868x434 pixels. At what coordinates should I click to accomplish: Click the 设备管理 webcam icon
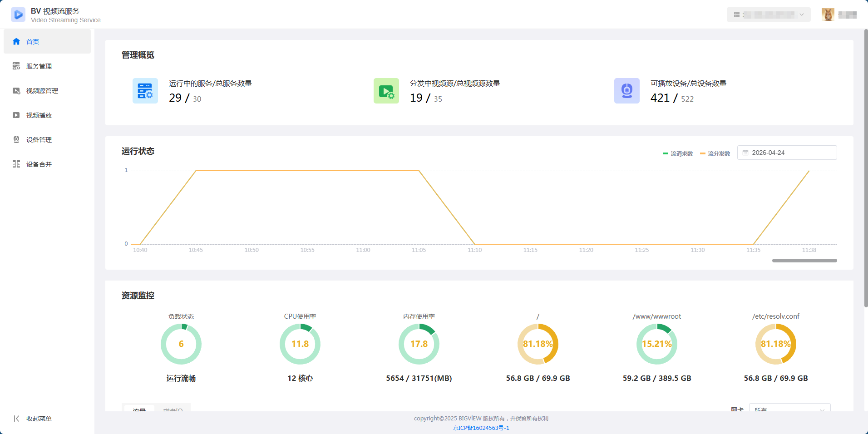click(x=16, y=139)
